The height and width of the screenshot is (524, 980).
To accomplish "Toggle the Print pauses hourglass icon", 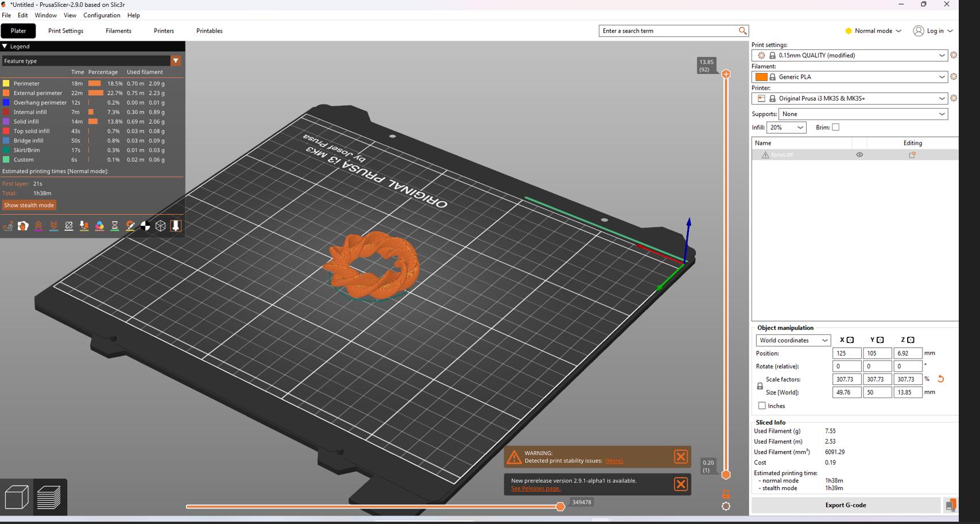I will 115,226.
